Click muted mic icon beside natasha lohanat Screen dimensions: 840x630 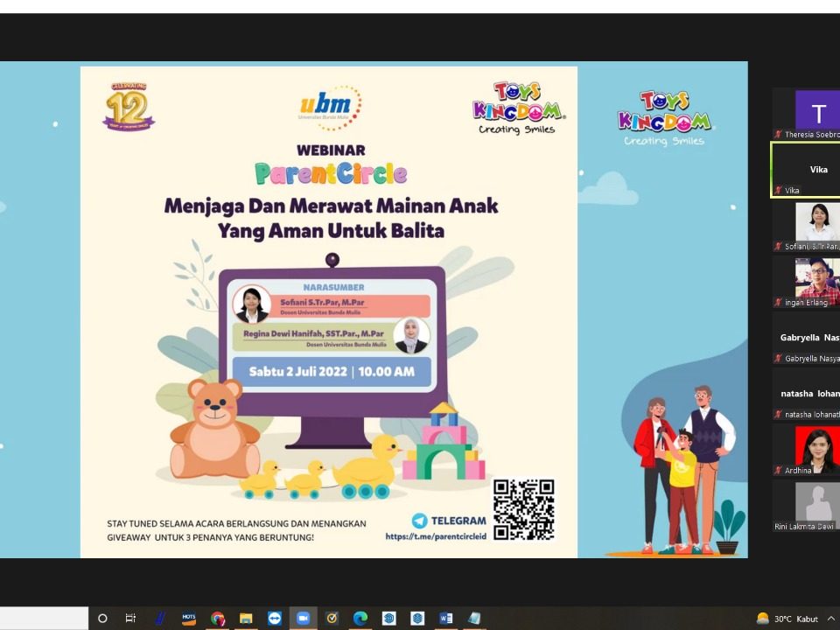coord(778,414)
